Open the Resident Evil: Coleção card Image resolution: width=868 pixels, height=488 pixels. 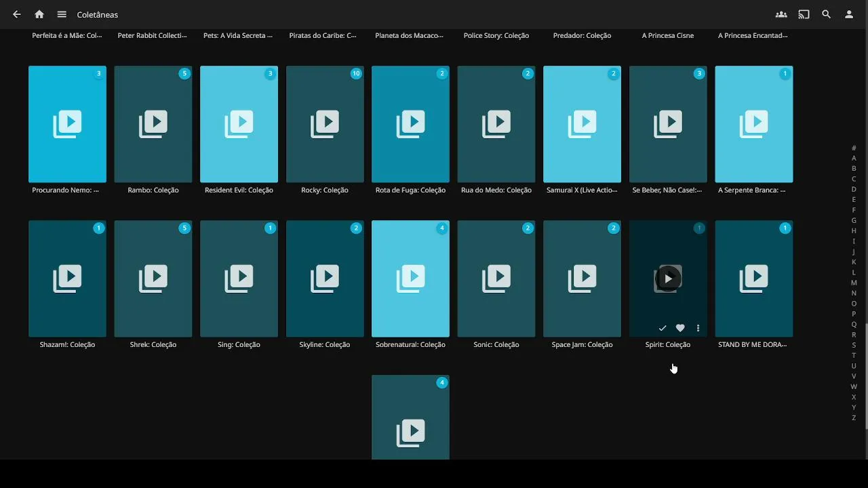(239, 124)
